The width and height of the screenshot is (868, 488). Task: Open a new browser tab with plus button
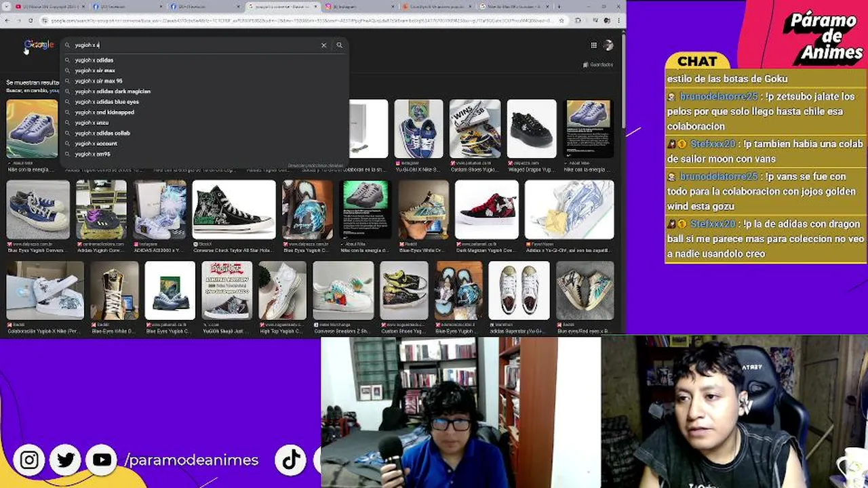[x=558, y=7]
